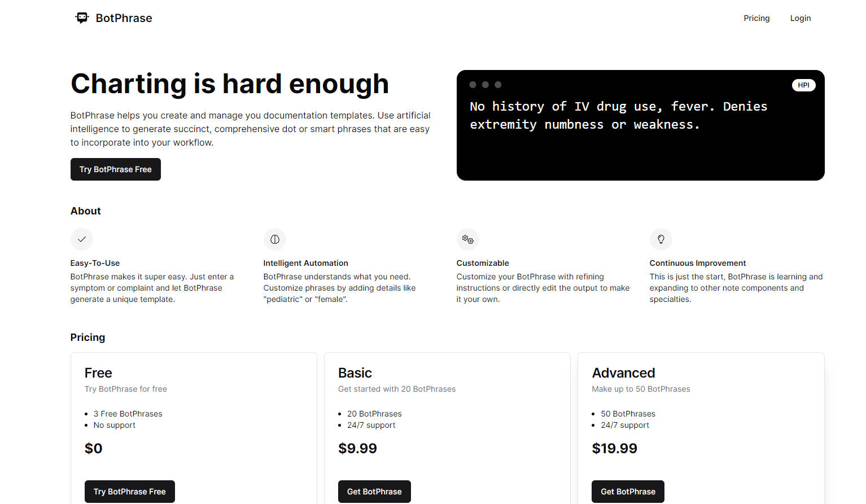Screen dimensions: 866x504
Task: Click Try BotPhrase Free hero button
Action: click(115, 169)
